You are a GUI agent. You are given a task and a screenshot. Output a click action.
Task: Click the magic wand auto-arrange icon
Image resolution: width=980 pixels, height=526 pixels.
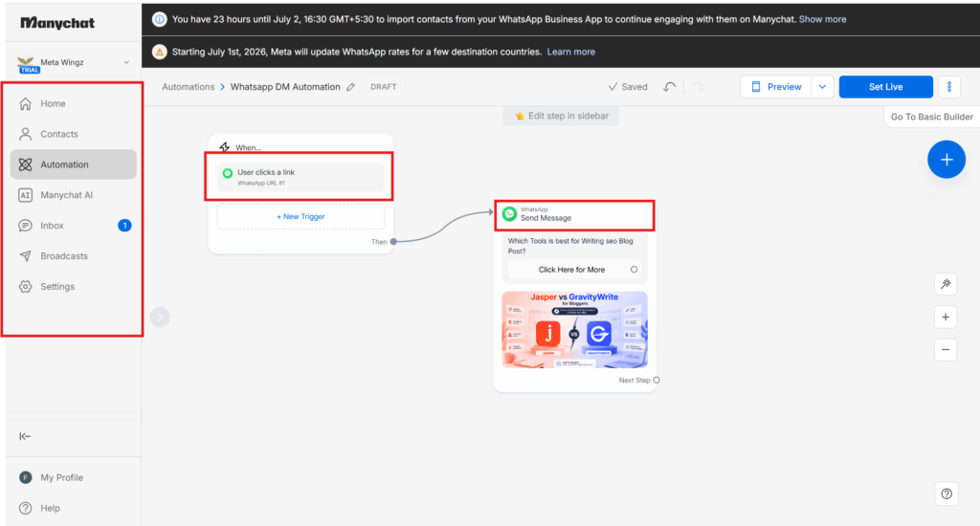coord(946,284)
